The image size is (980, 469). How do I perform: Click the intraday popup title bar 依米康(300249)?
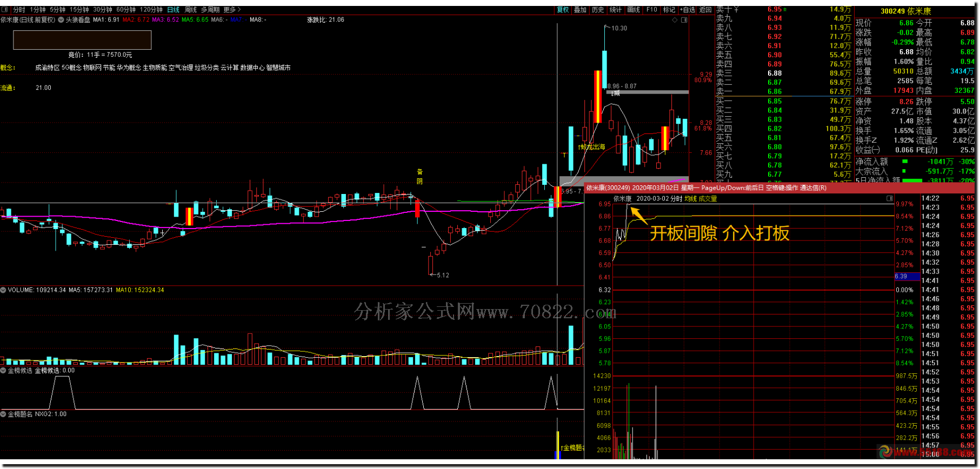[780, 187]
